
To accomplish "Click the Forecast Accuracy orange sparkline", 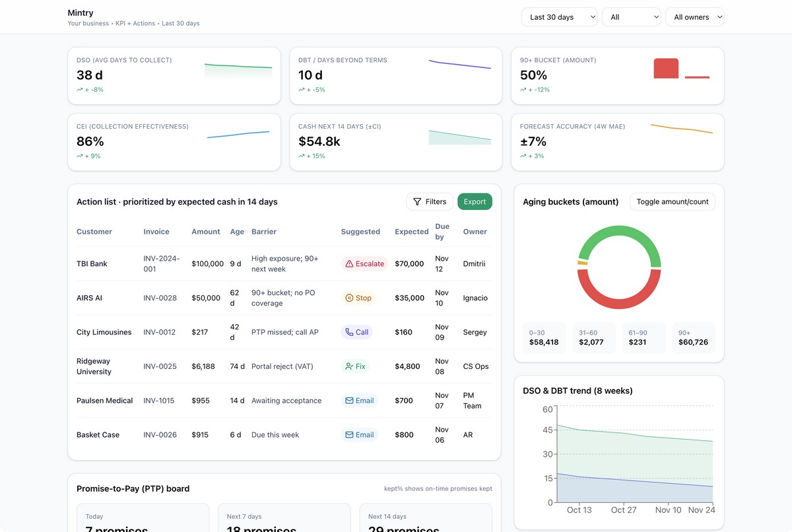I will 682,129.
